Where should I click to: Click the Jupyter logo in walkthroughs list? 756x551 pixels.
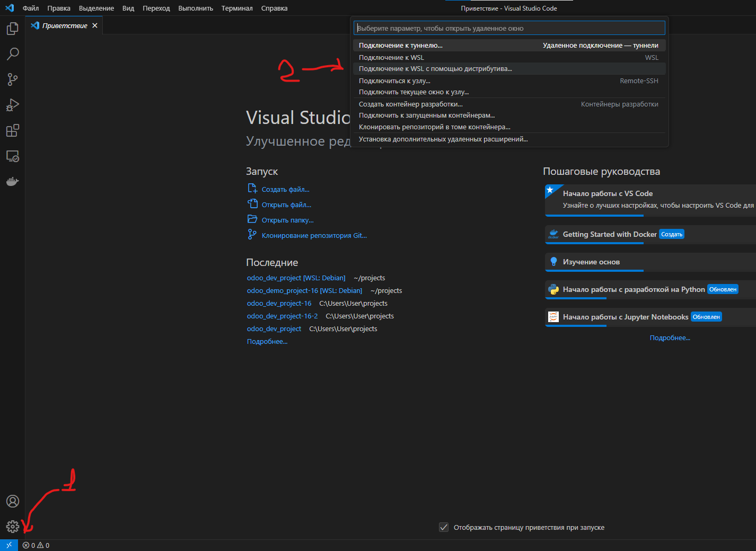pyautogui.click(x=553, y=317)
